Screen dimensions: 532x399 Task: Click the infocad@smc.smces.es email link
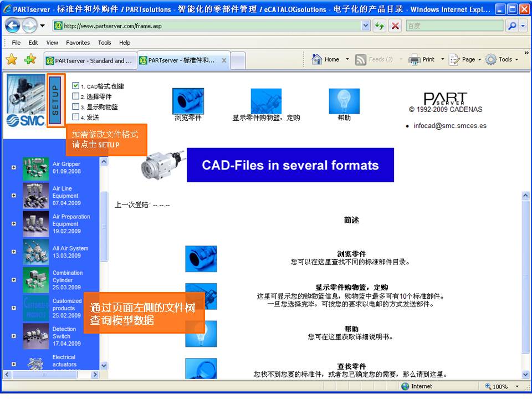450,126
